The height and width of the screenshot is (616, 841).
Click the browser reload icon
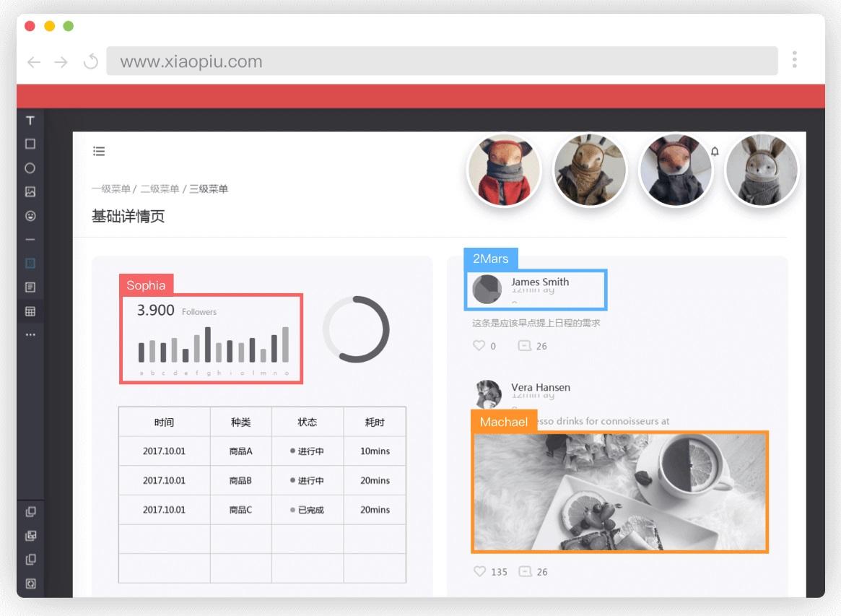pyautogui.click(x=91, y=61)
